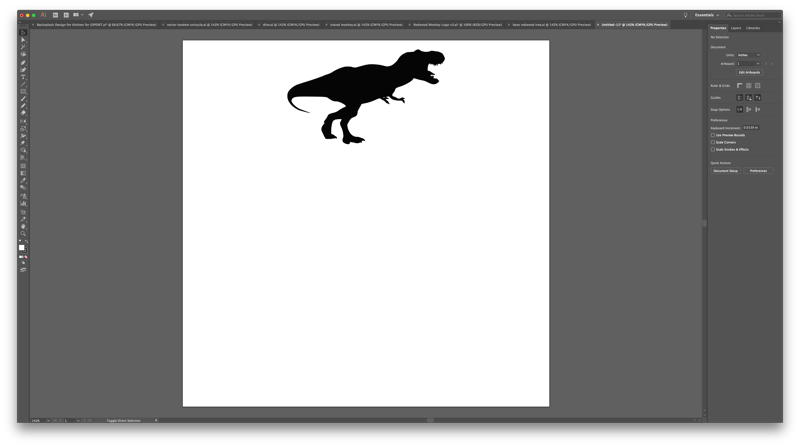
Task: Select the Type tool
Action: pos(23,77)
